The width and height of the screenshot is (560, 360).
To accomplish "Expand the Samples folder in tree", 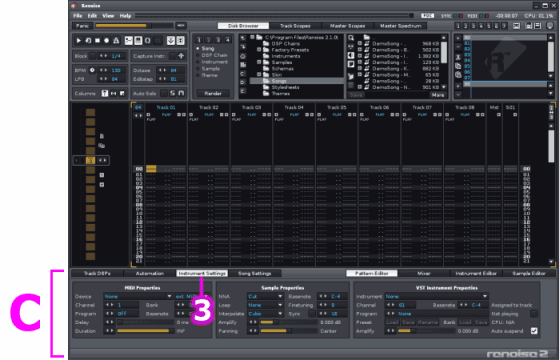I will (x=259, y=62).
